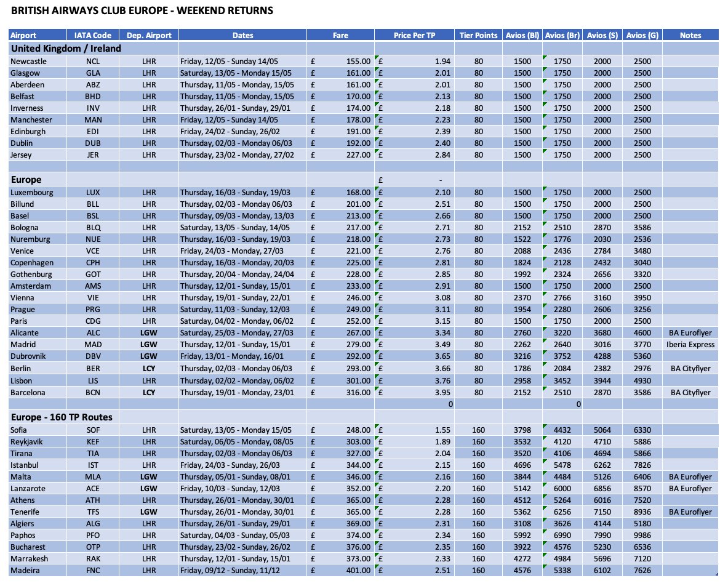Select Inverness dates 'Thursday, 26/01 - Sunday, 29/01'
The image size is (728, 586).
coord(243,108)
